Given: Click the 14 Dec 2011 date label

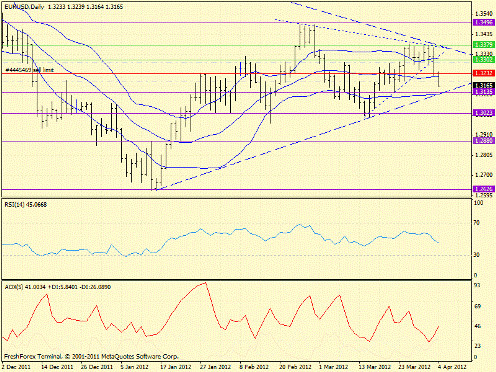Looking at the screenshot, I should [x=57, y=367].
